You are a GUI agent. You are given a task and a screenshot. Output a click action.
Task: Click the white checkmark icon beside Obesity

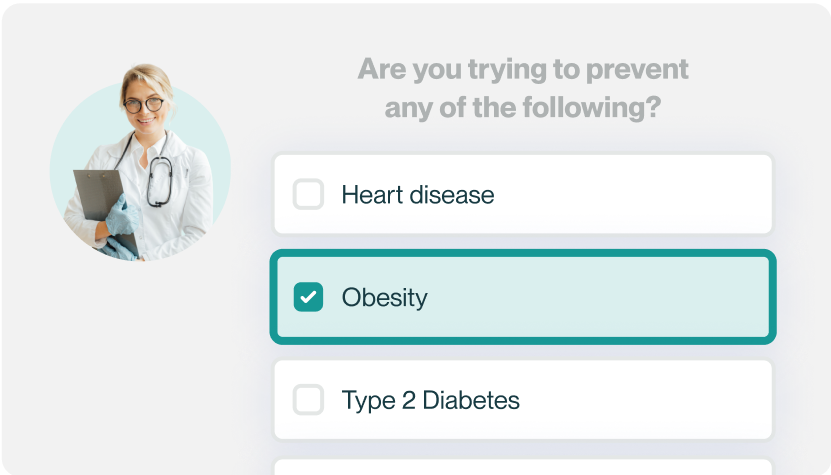coord(308,297)
